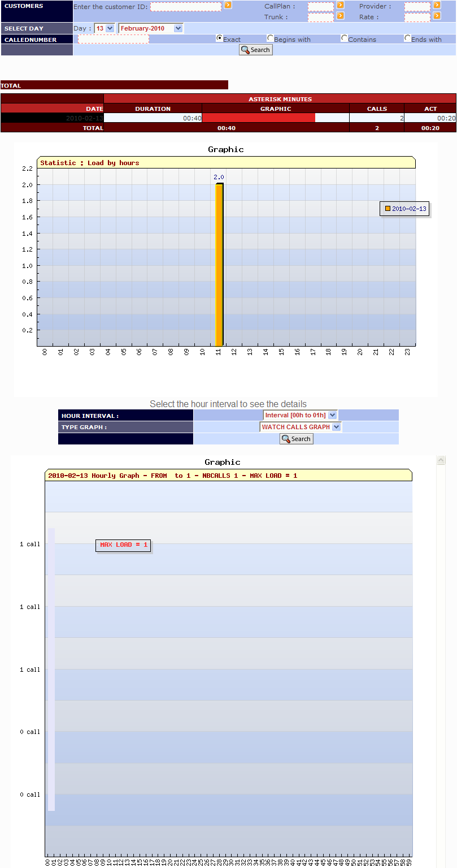Expand the Interval [00h to 01h] dropdown
457x868 pixels.
[301, 415]
